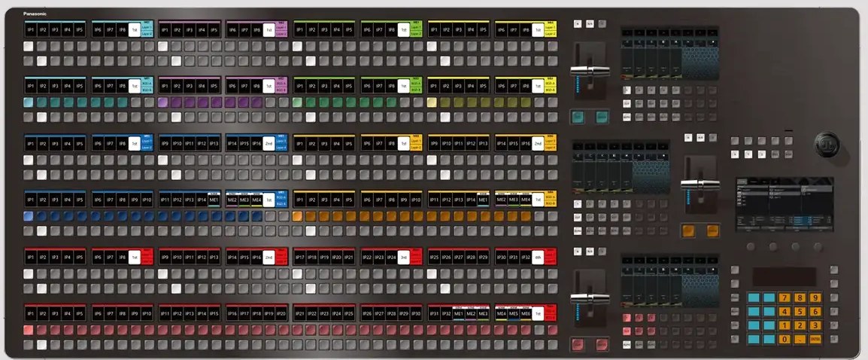
Task: Select the brightly lit purple crosspoint button
Action: click(162, 102)
